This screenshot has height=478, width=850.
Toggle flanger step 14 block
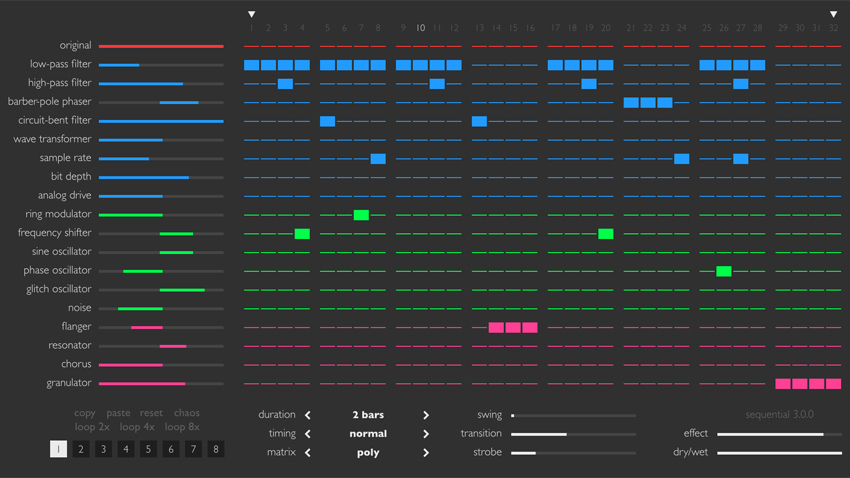(x=496, y=327)
